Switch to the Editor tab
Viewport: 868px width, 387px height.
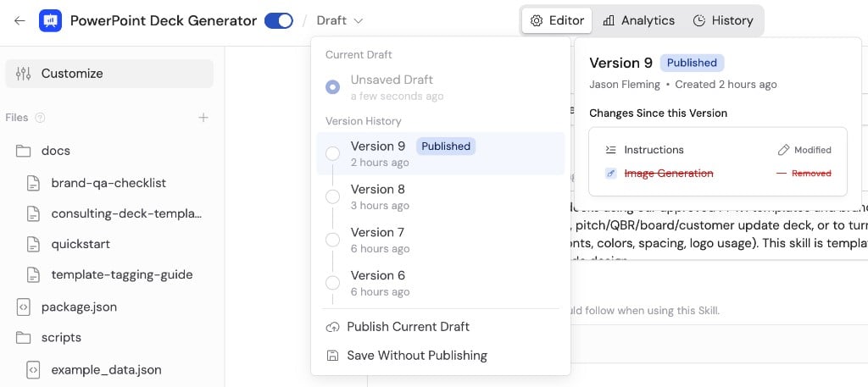[557, 21]
